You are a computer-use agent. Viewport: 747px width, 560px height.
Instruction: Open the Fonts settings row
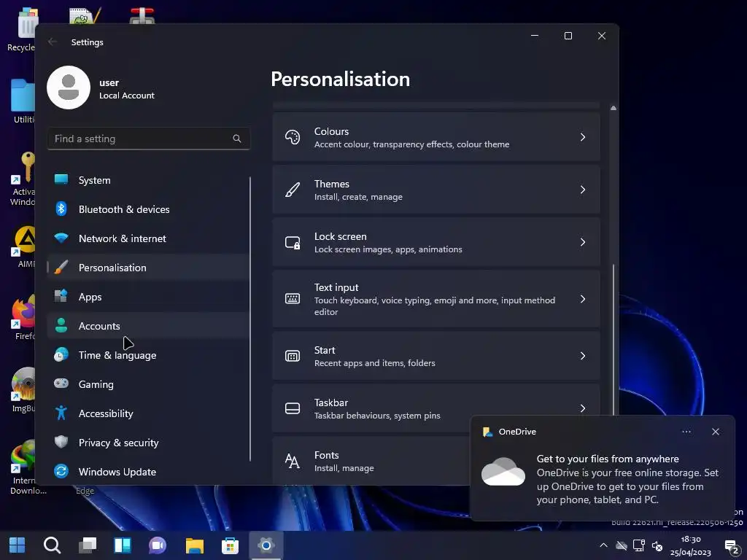(371, 461)
